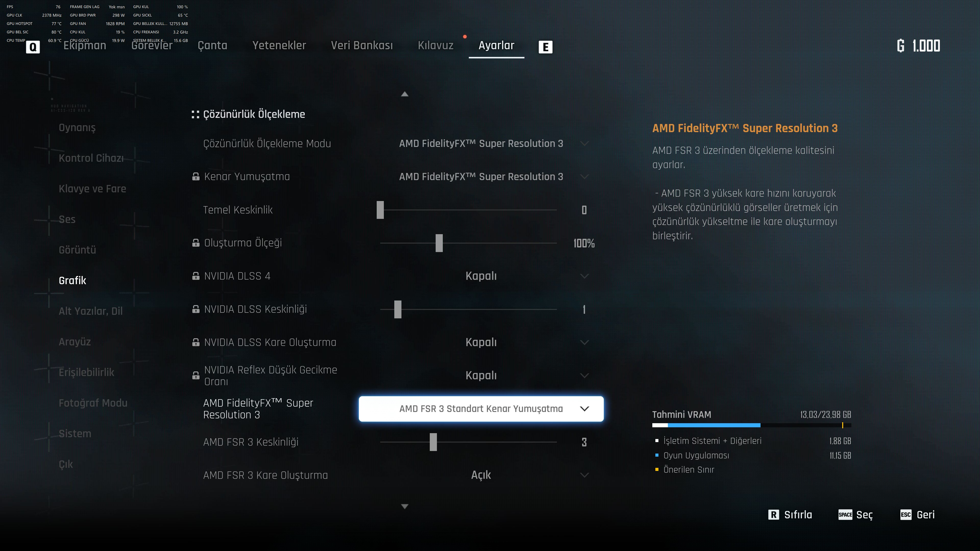Click Çık to exit

[66, 464]
